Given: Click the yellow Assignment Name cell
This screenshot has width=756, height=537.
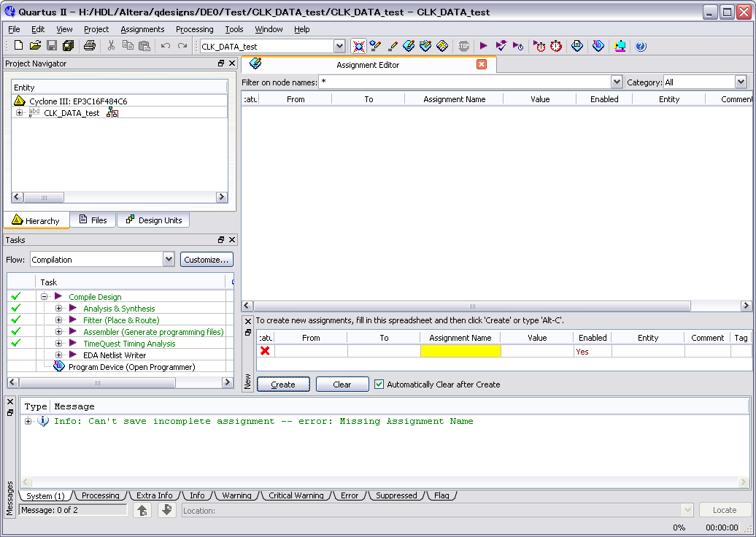Looking at the screenshot, I should (460, 352).
